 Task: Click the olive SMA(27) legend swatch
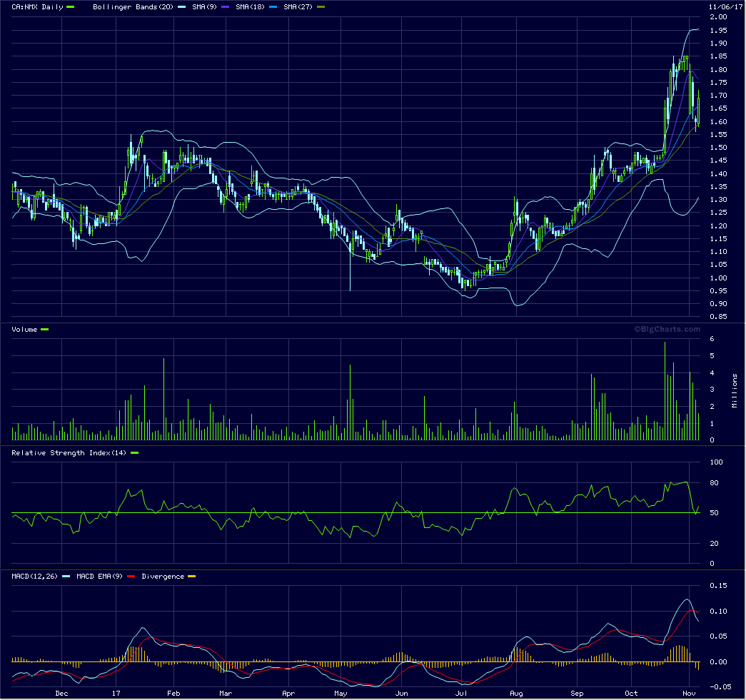pos(321,6)
